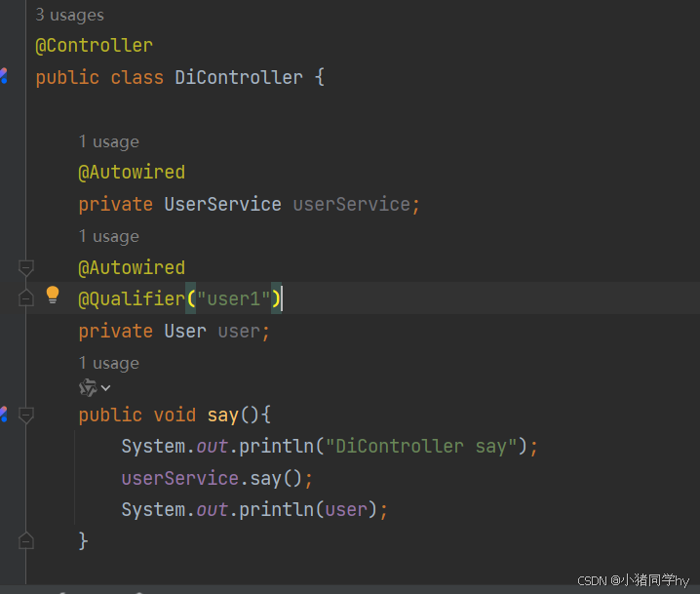Toggle fold marker at @Qualifier line

pyautogui.click(x=26, y=298)
